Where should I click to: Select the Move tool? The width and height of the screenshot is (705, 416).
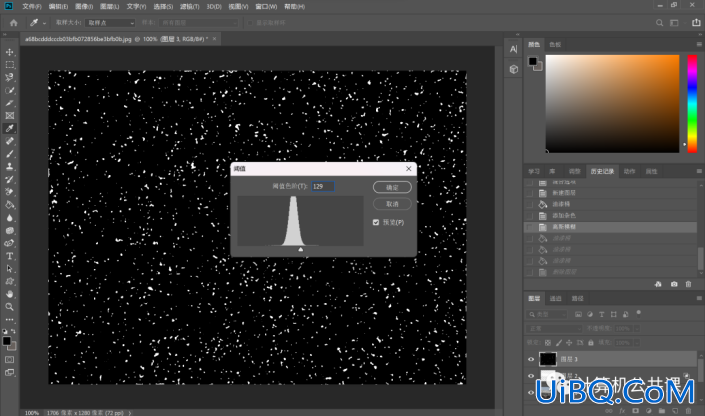tap(9, 52)
